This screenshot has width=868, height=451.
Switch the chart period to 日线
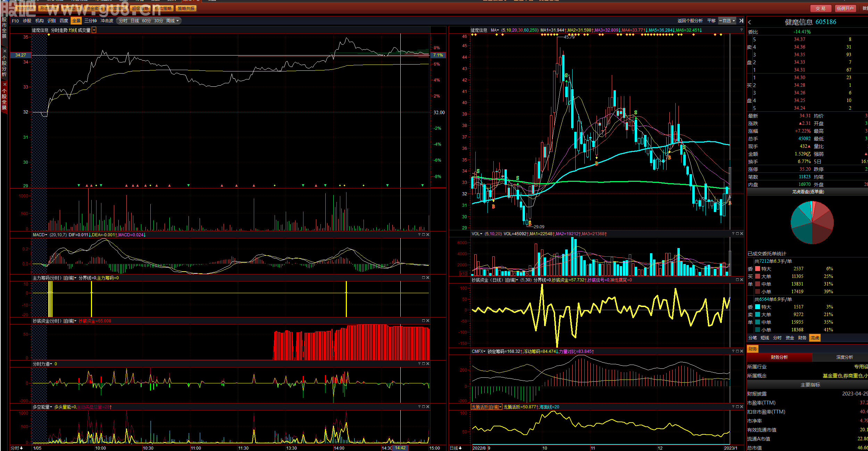[135, 21]
